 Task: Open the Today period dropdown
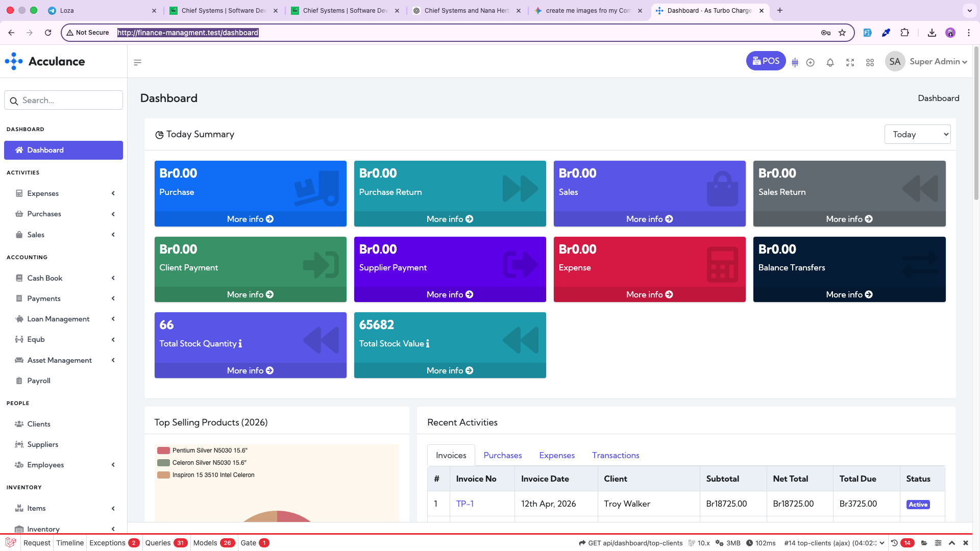(x=917, y=134)
